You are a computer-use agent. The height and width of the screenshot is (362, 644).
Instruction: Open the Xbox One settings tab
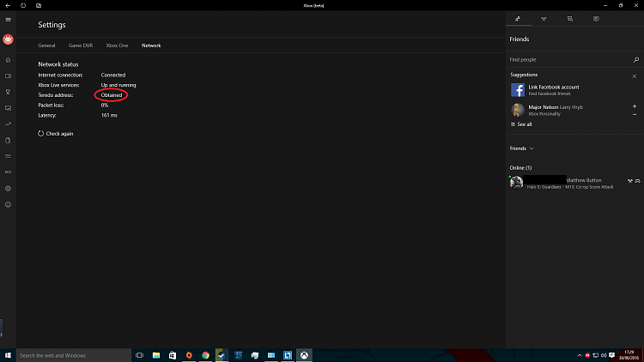coord(117,45)
